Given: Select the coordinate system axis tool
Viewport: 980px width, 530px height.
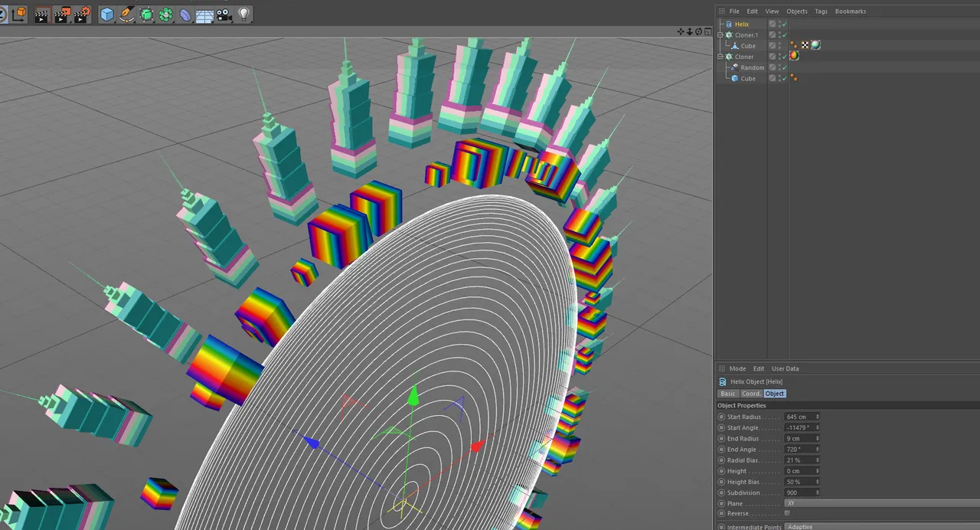Looking at the screenshot, I should (19, 14).
